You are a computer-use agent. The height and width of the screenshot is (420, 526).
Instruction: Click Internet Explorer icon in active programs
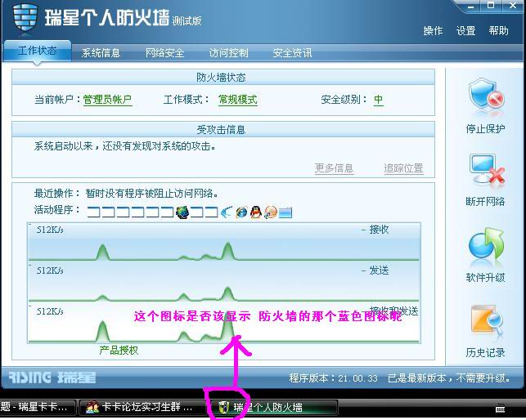241,212
